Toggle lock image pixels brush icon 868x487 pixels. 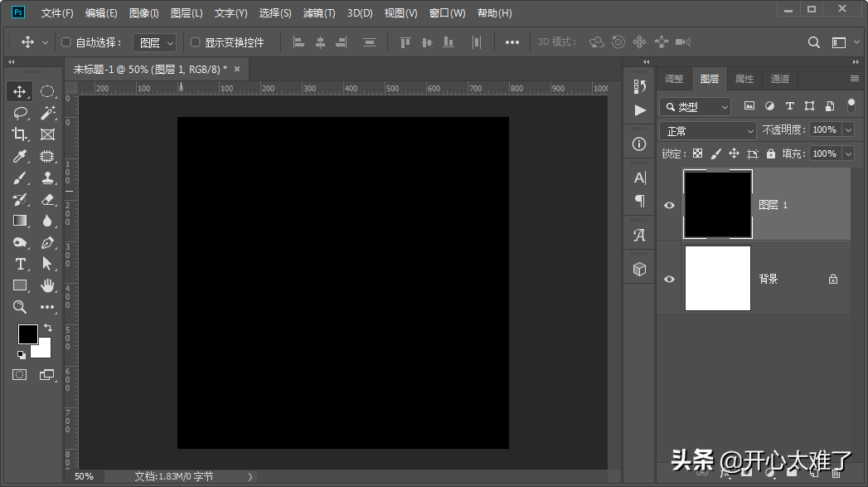715,153
